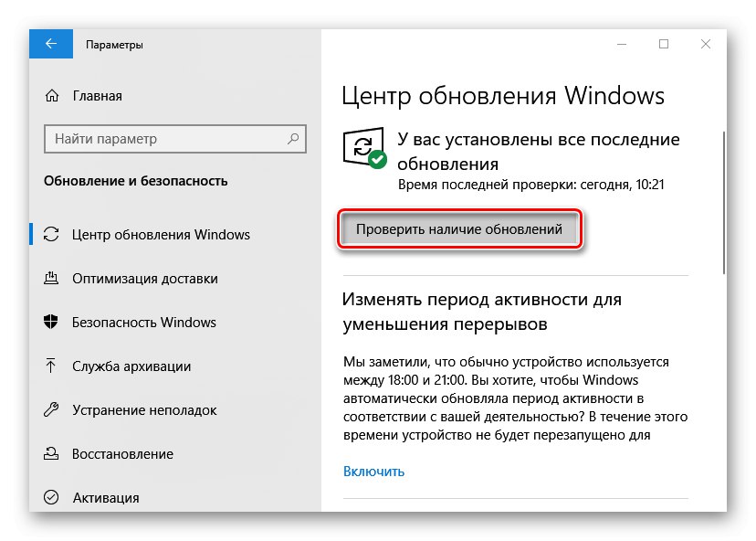The image size is (756, 541).
Task: Click У вас установлены все последние обновления
Action: (539, 152)
